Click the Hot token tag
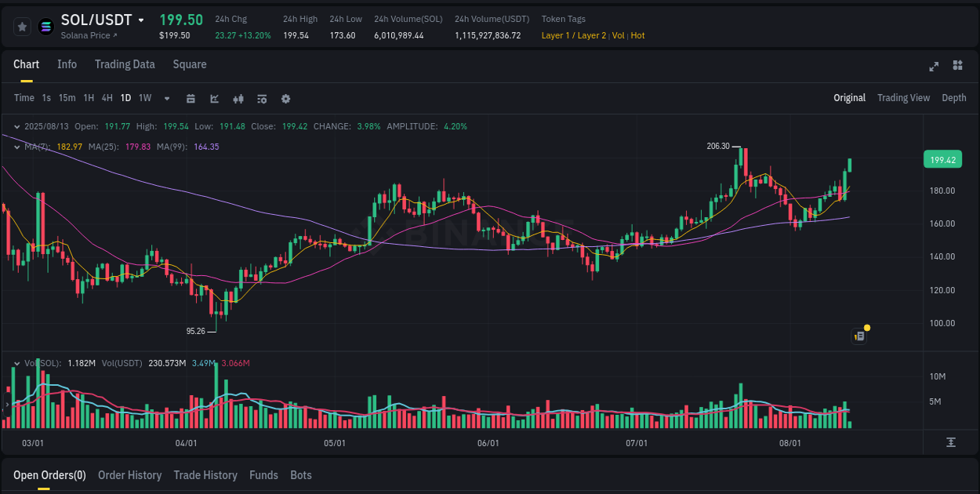This screenshot has width=980, height=494. click(x=636, y=35)
